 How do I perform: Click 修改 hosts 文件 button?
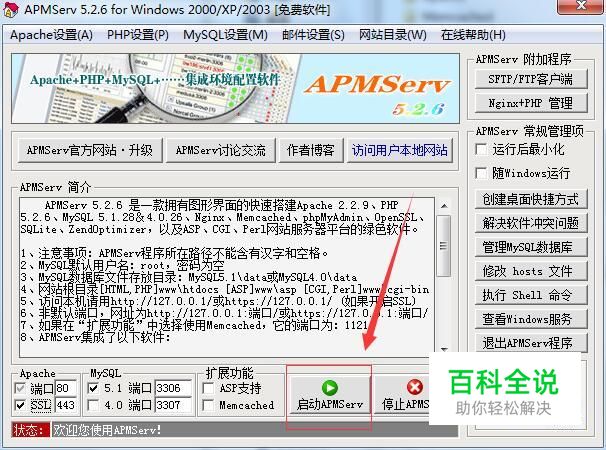coord(531,271)
